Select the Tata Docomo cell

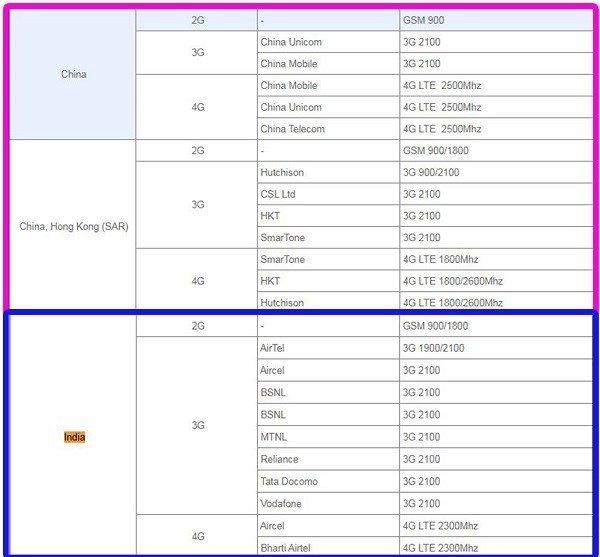coord(328,481)
